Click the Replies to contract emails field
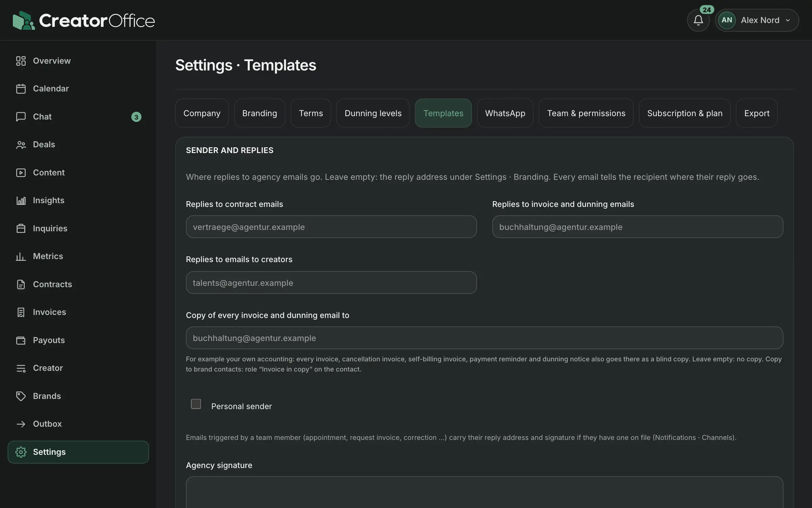Screen dimensions: 812x508 331,227
